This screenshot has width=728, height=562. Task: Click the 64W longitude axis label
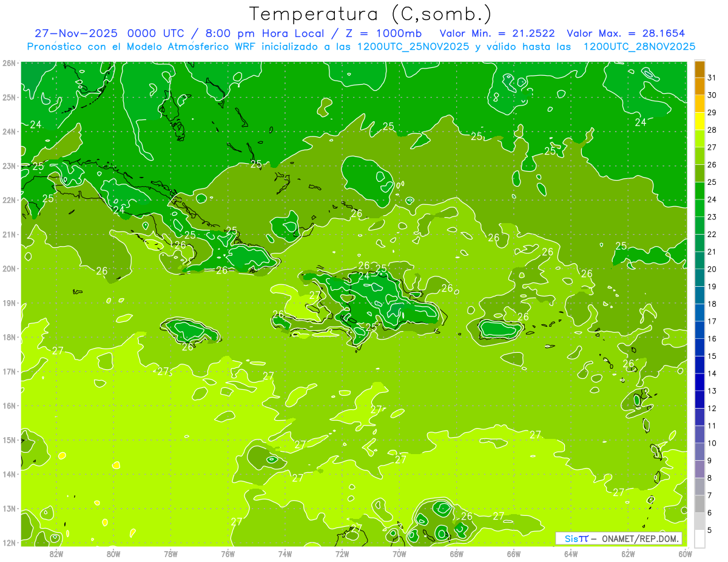pyautogui.click(x=571, y=554)
